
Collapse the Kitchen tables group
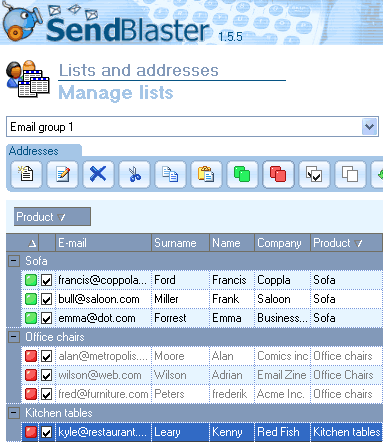pos(14,413)
